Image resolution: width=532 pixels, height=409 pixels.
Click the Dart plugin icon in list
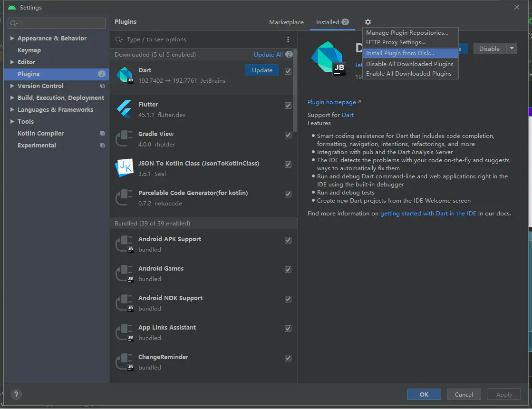125,75
